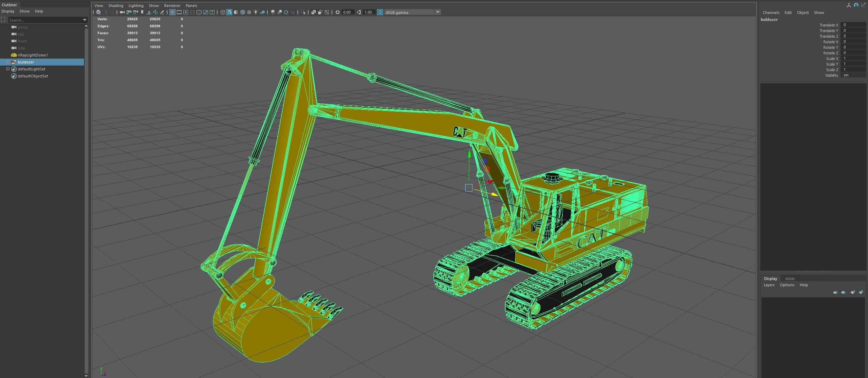The image size is (868, 378).
Task: Open the layer editor Options menu
Action: point(787,285)
